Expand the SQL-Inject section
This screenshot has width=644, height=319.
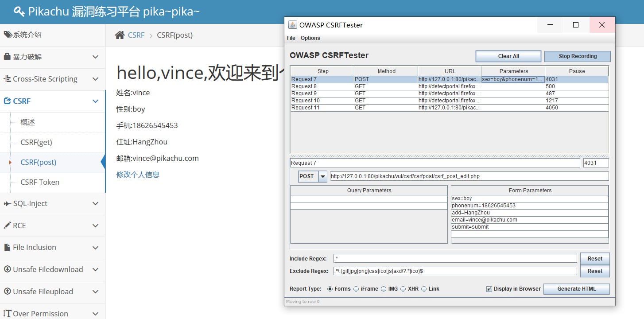tap(95, 204)
